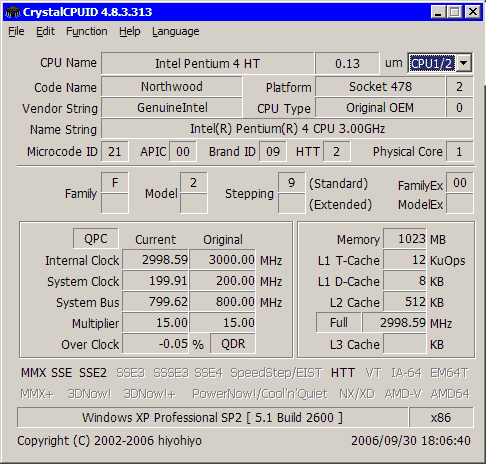Click the Code Name value Northwood
This screenshot has width=486, height=464.
pos(172,87)
